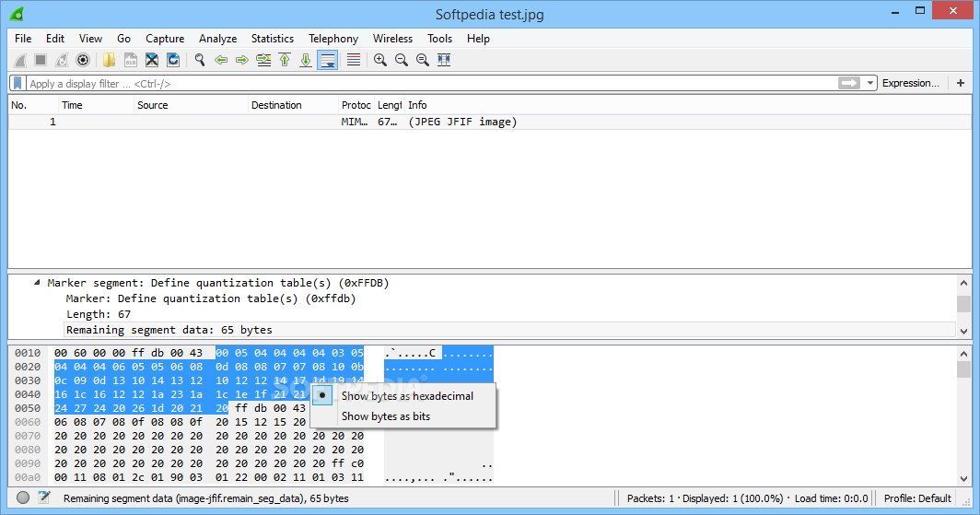Collapse the Marker segment tree node
980x515 pixels.
37,283
